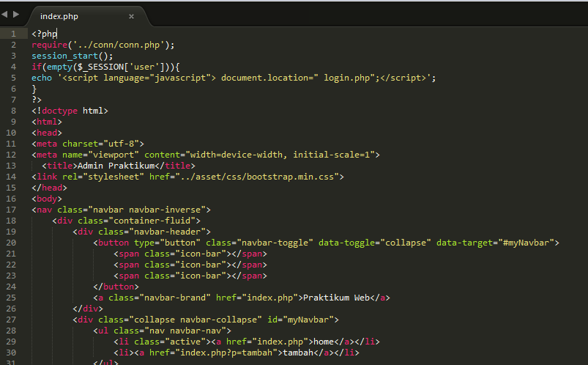Image resolution: width=588 pixels, height=365 pixels.
Task: Click the icon-bar span on line 23
Action: click(190, 276)
